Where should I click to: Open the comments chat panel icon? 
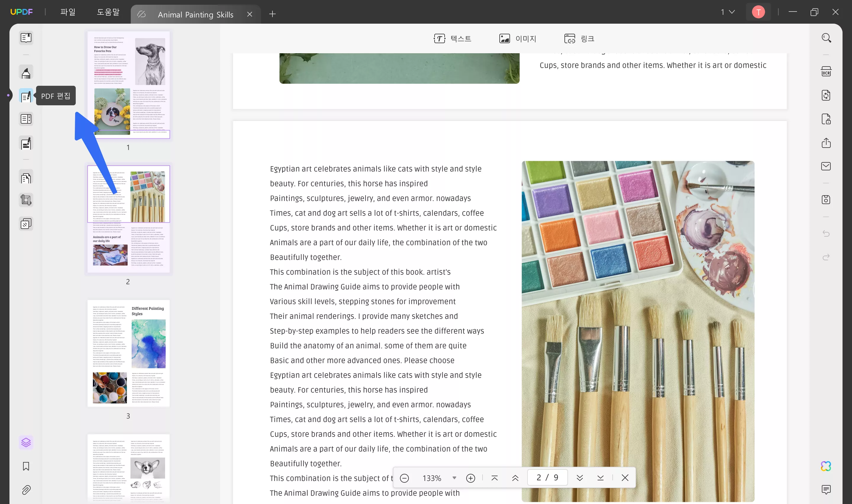pyautogui.click(x=826, y=490)
